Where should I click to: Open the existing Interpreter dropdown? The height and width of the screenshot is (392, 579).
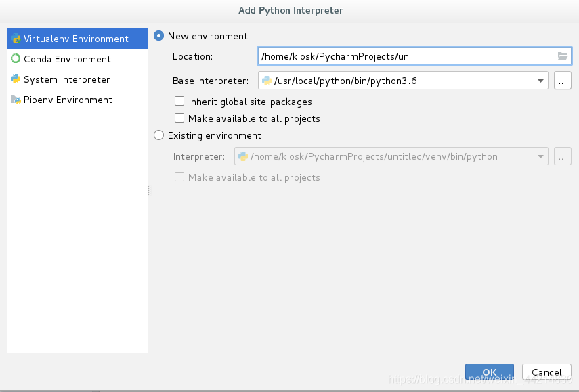391,156
